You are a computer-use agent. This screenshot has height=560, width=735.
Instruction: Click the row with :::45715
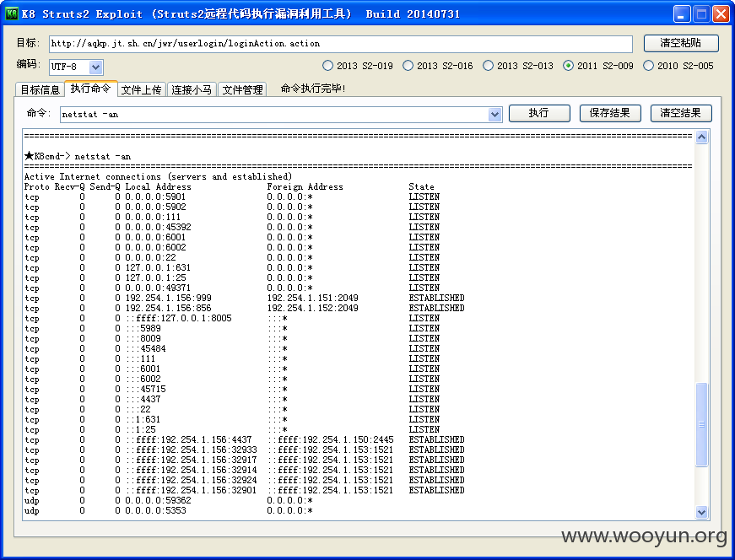pos(232,389)
